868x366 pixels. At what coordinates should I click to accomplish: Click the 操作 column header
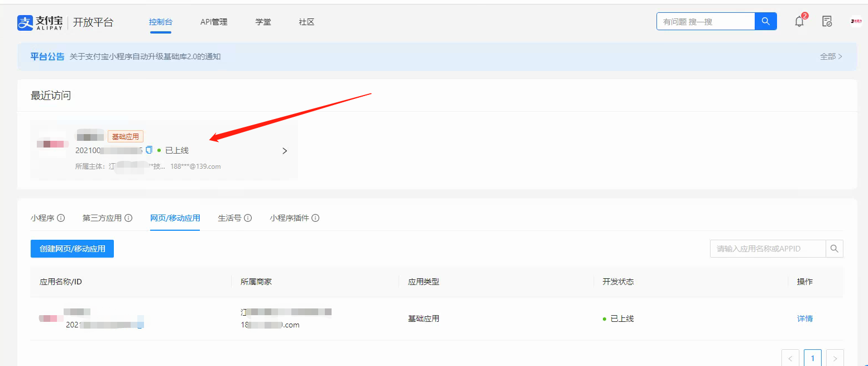805,282
